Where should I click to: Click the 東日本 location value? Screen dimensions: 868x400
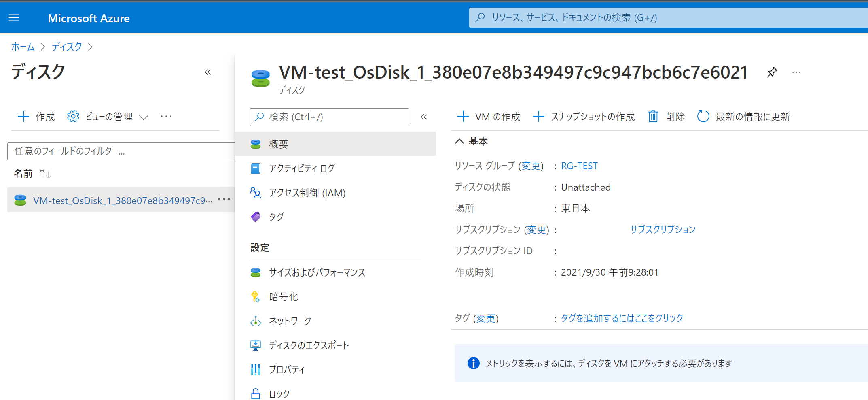click(x=576, y=209)
